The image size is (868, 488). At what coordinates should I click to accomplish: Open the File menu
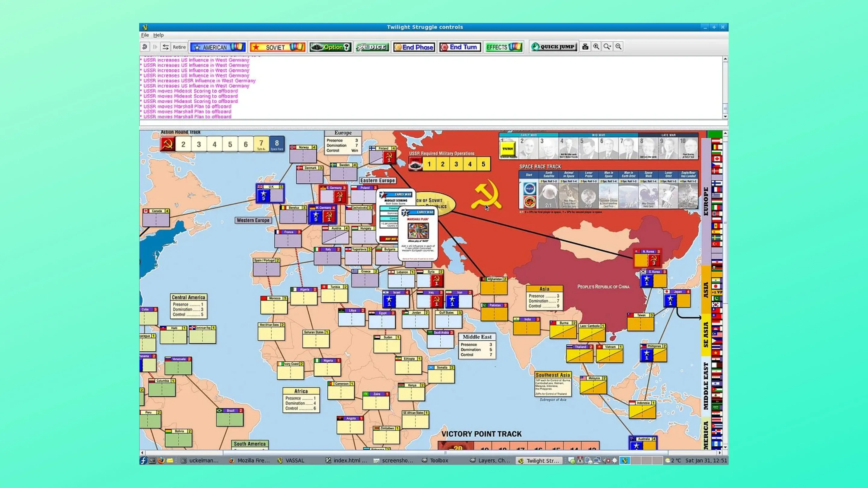click(145, 35)
